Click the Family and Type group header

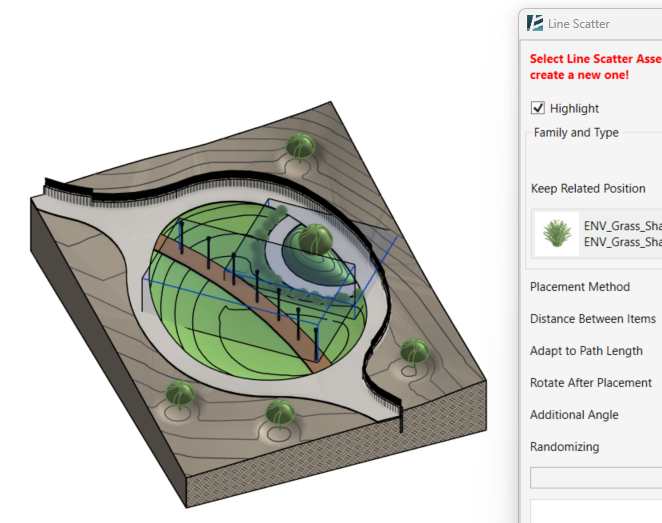[x=576, y=133]
